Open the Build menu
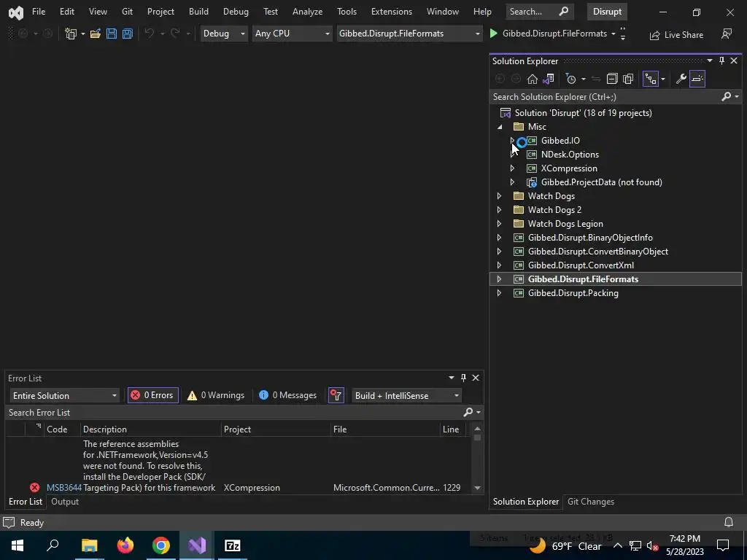This screenshot has height=560, width=747. (x=198, y=12)
